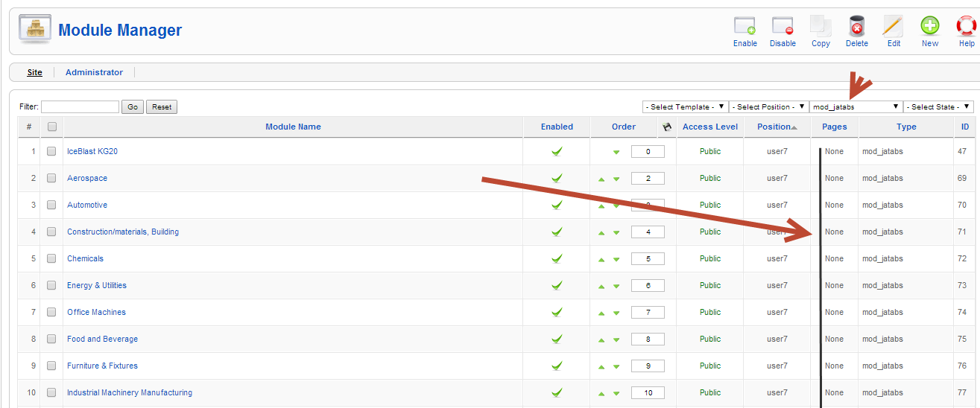
Task: Toggle enabled checkmark for Energy & Utilities
Action: 557,285
